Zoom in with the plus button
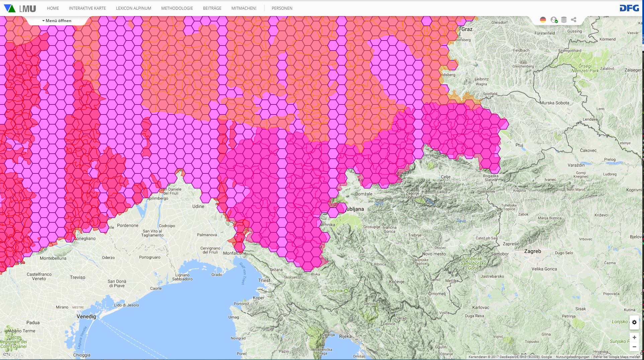 [634, 337]
